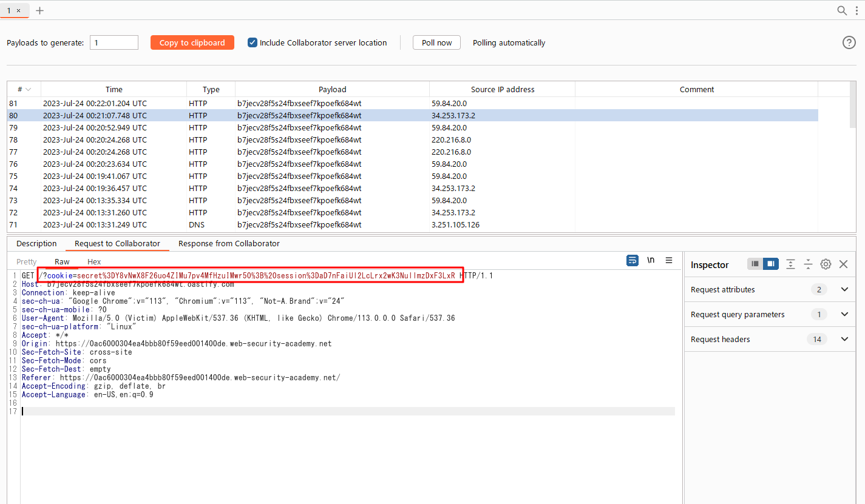Switch to Hex view
This screenshot has height=504, width=865.
94,261
